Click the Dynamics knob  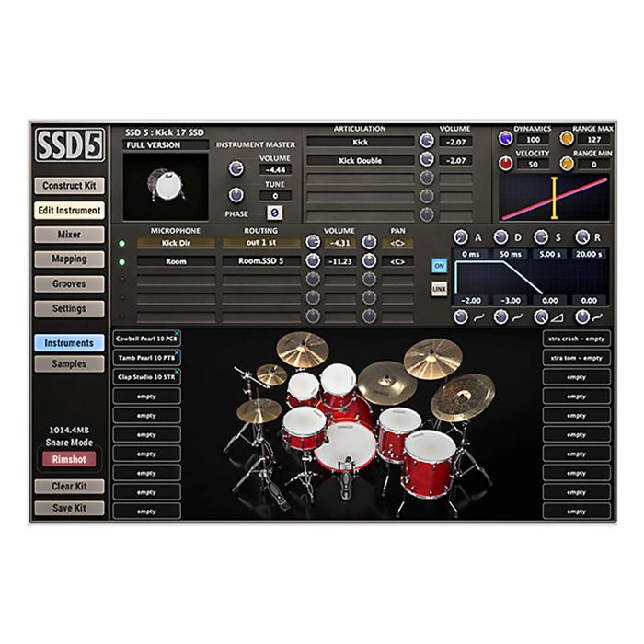pyautogui.click(x=505, y=138)
